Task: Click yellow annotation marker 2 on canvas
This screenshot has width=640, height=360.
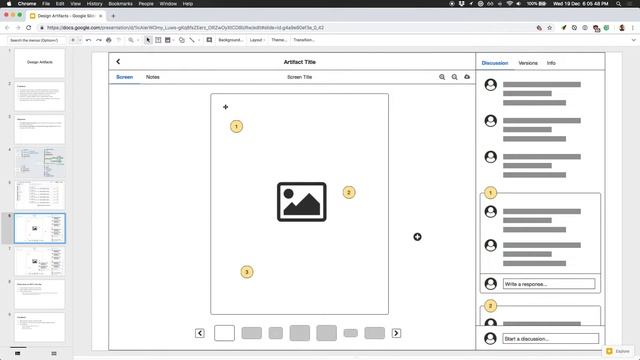Action: coord(349,192)
